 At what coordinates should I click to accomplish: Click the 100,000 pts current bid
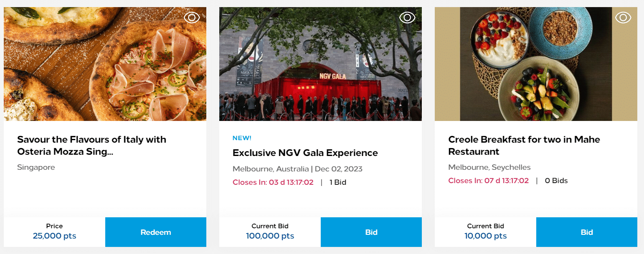[270, 236]
